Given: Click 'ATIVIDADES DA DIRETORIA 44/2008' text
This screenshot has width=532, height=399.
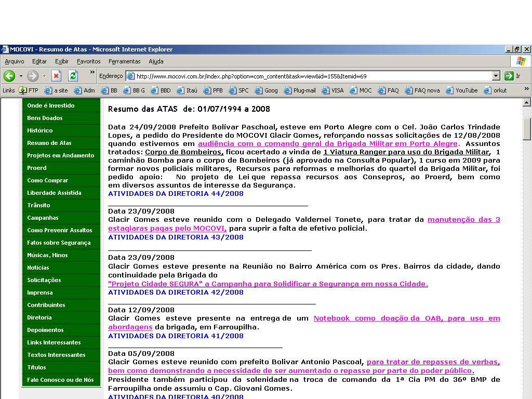Looking at the screenshot, I should (x=176, y=194).
